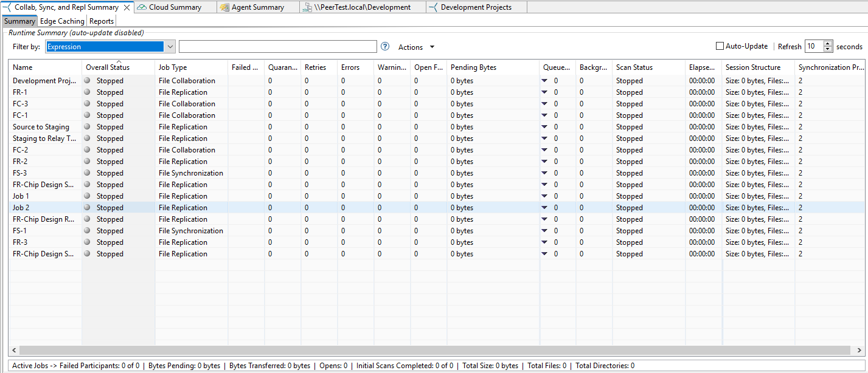
Task: Click the Development Projects tab icon
Action: [432, 7]
